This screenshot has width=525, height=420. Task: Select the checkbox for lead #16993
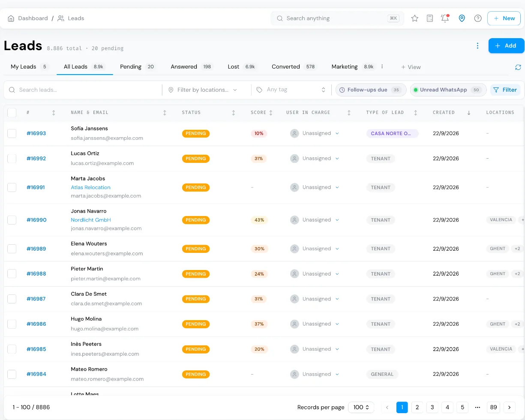[12, 133]
